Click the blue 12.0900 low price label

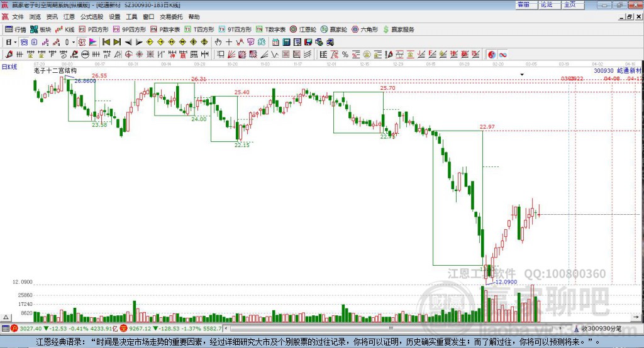tap(506, 282)
